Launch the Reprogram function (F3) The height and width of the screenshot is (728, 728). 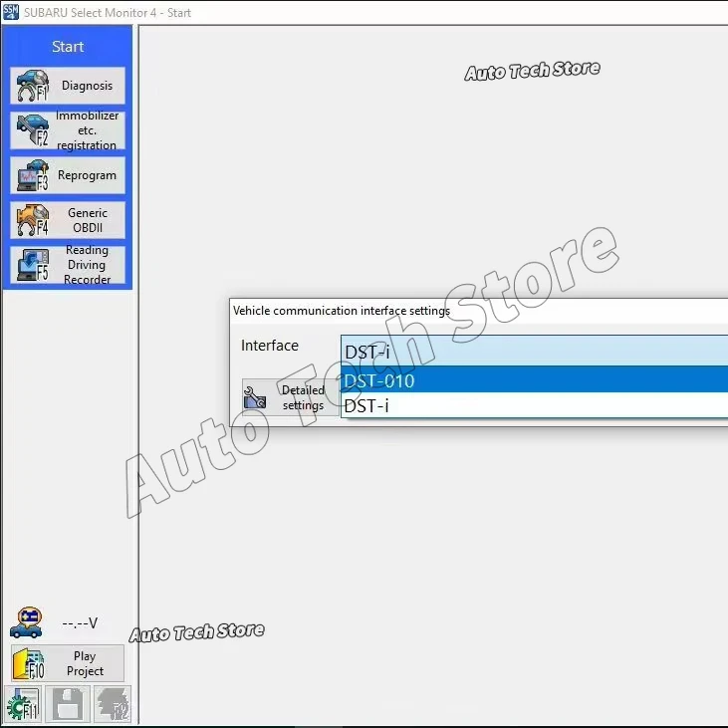point(68,175)
